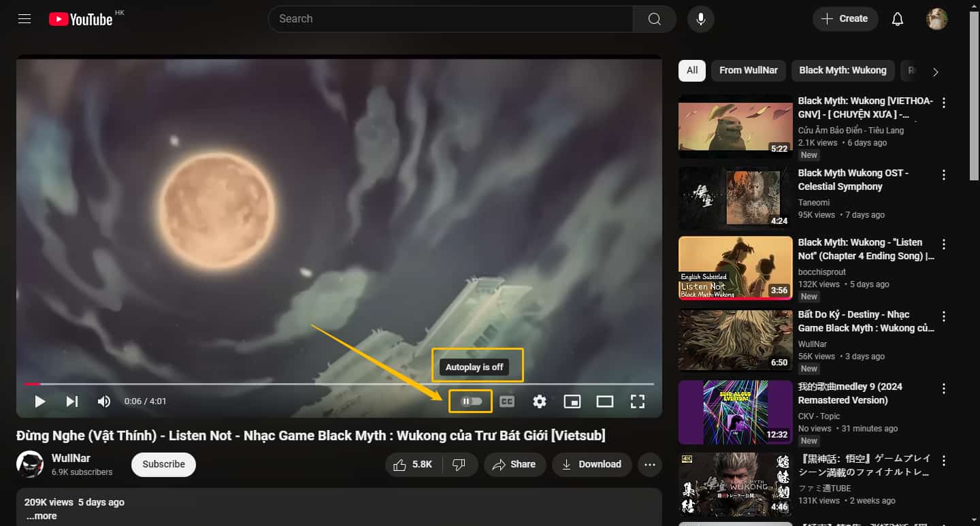Click the main video title text
This screenshot has width=980, height=526.
(311, 435)
